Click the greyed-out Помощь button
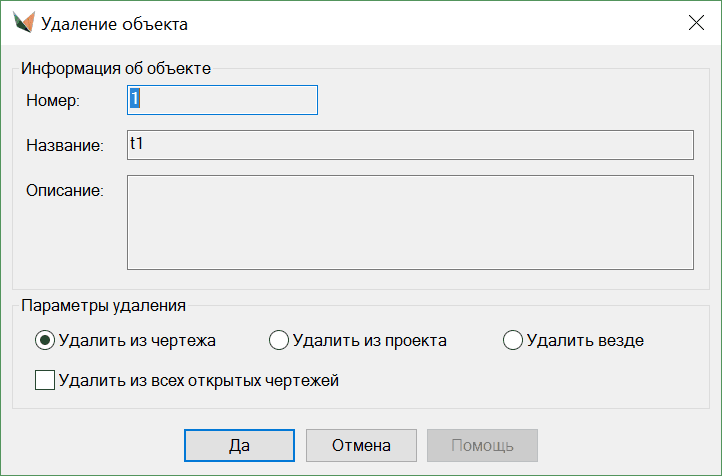 point(482,445)
